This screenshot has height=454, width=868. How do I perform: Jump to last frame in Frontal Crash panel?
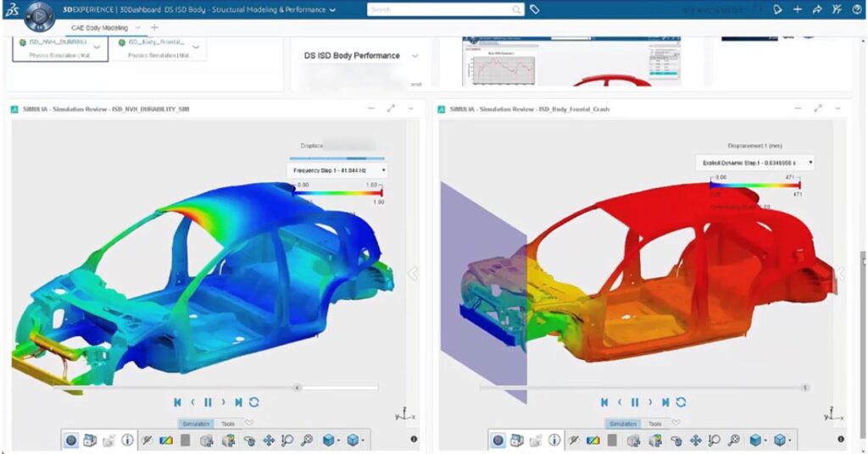click(x=666, y=402)
